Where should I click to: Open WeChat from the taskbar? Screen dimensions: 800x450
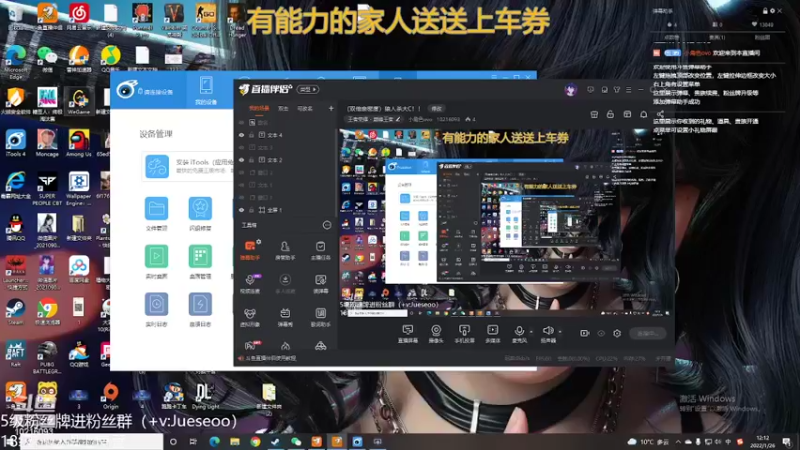tap(296, 441)
